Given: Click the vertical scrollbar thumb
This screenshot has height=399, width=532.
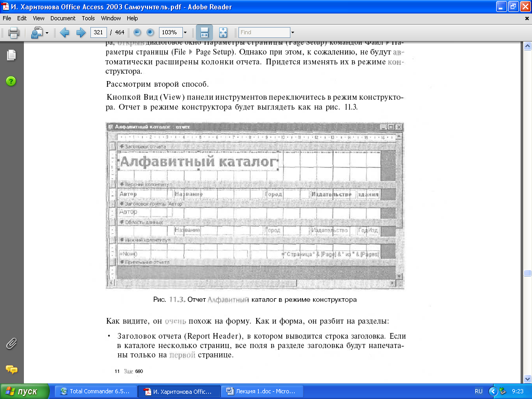Looking at the screenshot, I should (x=527, y=273).
